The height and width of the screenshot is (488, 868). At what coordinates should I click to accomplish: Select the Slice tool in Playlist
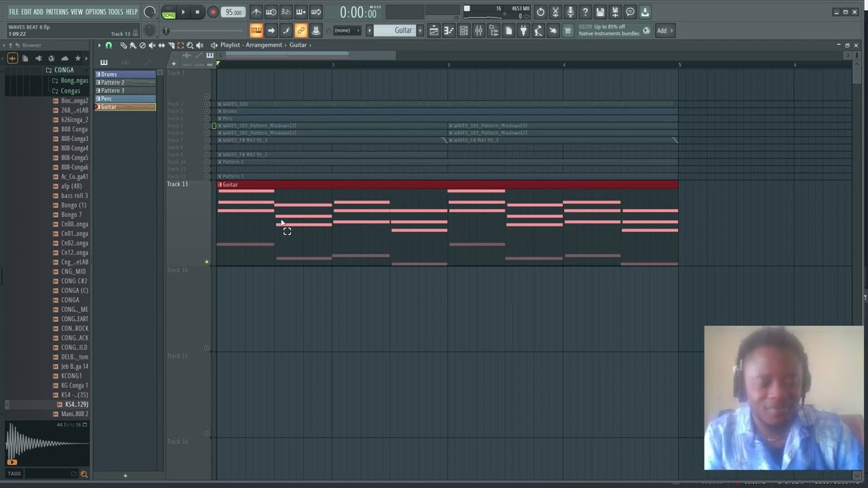click(171, 45)
